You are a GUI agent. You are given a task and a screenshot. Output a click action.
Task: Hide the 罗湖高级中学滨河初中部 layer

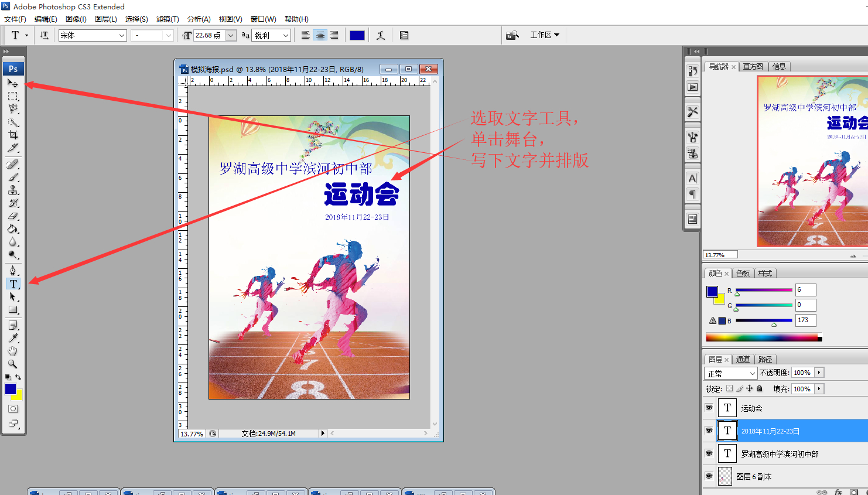pyautogui.click(x=709, y=453)
